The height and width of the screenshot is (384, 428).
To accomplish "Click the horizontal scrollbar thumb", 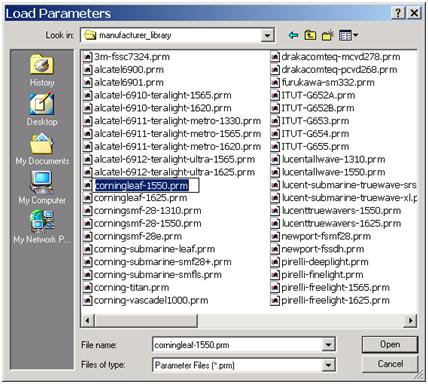I will point(146,321).
